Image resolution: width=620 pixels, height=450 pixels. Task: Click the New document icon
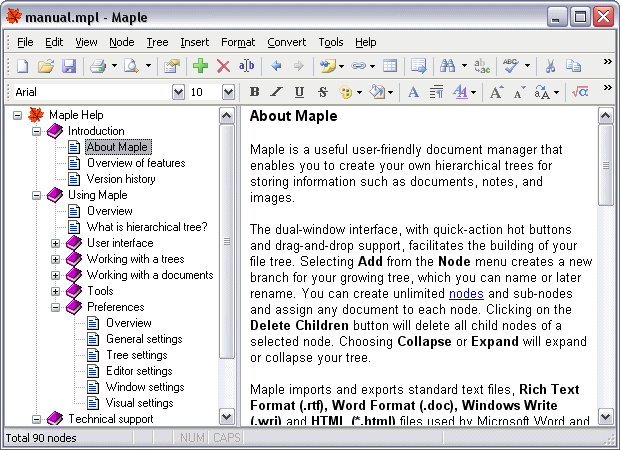[x=23, y=66]
